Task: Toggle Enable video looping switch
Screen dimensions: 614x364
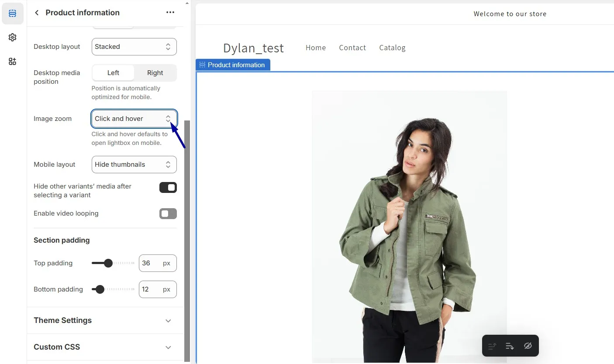Action: point(168,213)
